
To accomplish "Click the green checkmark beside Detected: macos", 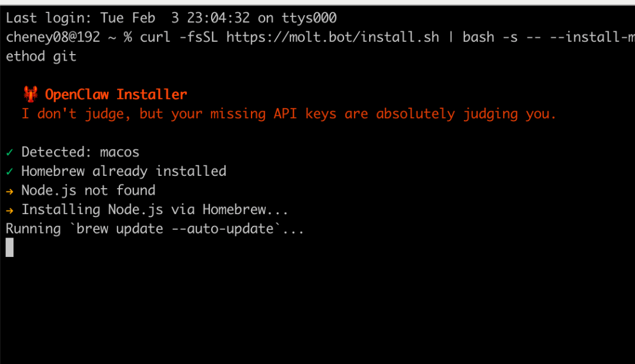I will (10, 153).
